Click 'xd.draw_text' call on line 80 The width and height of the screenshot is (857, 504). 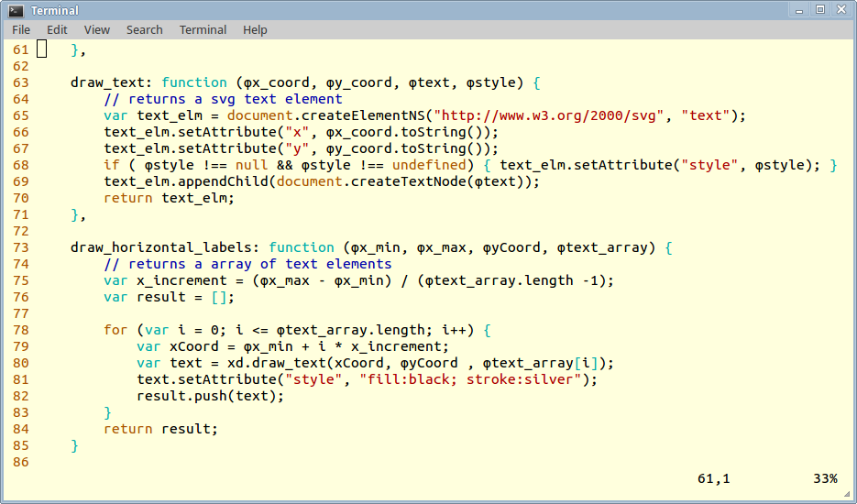[277, 363]
